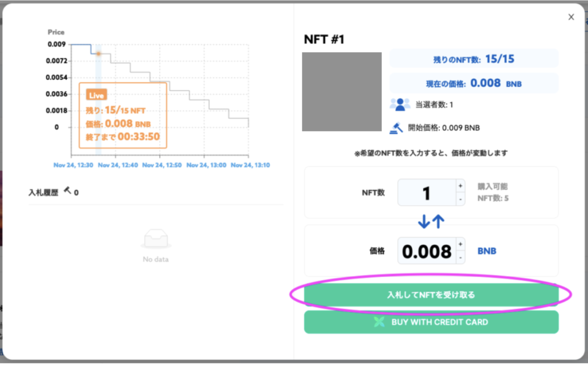
Task: Click the blue swap arrows icon
Action: coord(431,221)
